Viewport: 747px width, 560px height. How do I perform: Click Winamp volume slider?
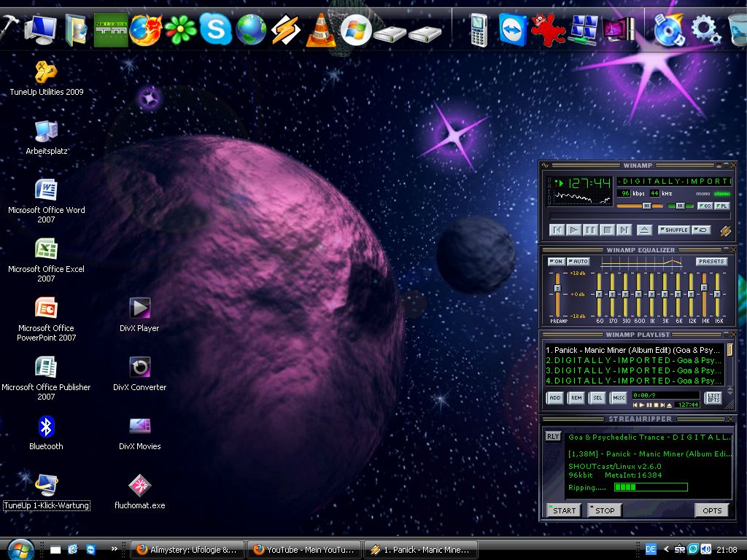[640, 206]
